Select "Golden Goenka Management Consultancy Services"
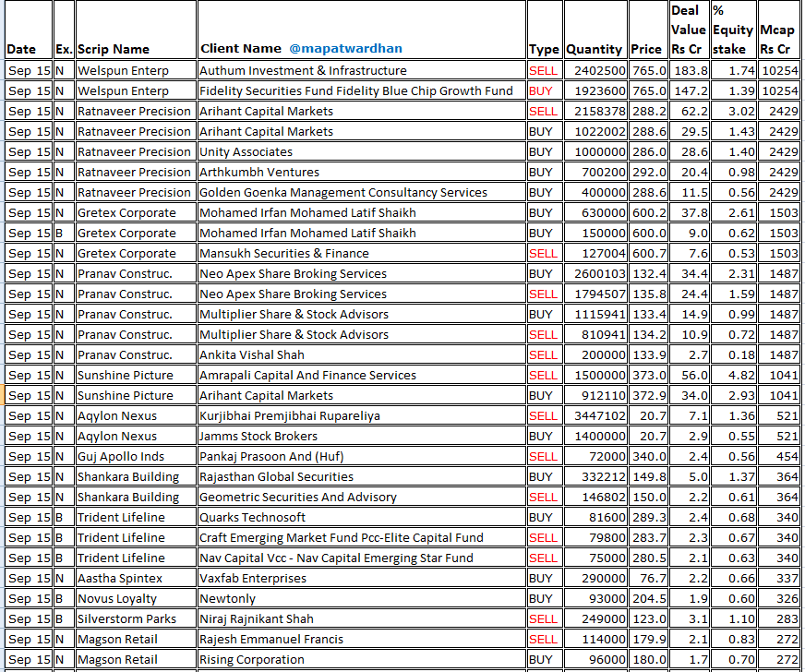The image size is (805, 672). click(362, 193)
